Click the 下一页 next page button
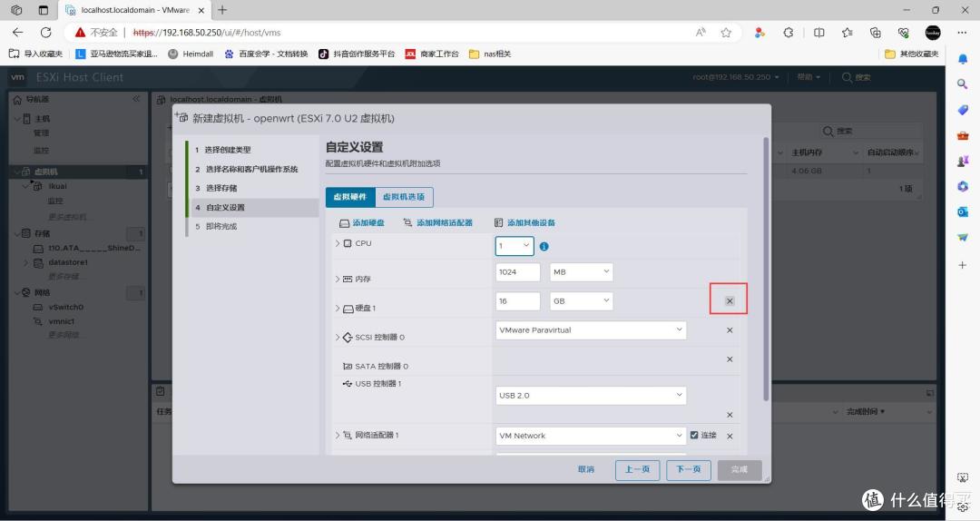The image size is (980, 521). pyautogui.click(x=688, y=469)
